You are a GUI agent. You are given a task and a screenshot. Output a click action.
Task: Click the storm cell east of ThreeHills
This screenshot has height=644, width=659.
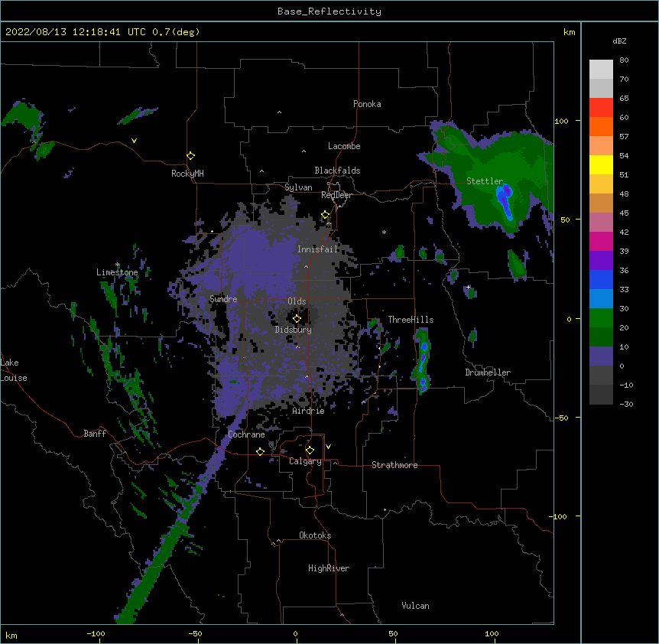(x=422, y=361)
